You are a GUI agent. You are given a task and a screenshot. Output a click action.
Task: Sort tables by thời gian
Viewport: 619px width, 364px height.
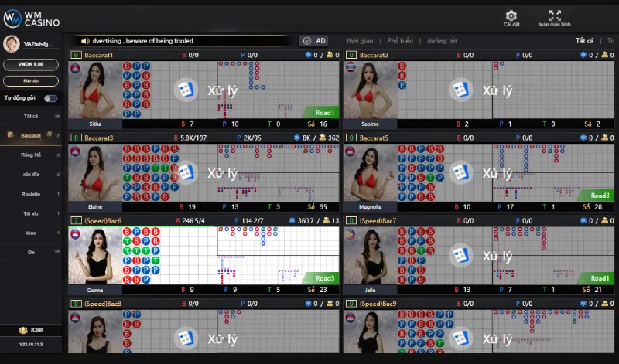360,40
